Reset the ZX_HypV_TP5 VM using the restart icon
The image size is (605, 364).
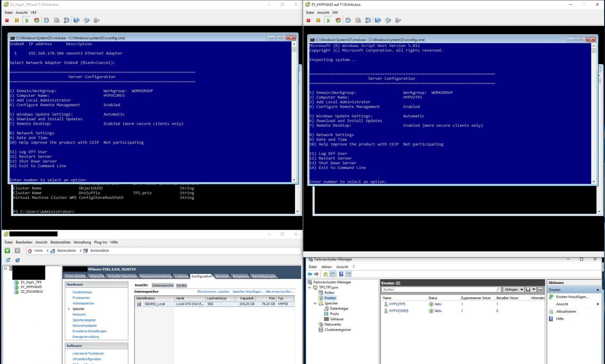pyautogui.click(x=37, y=20)
